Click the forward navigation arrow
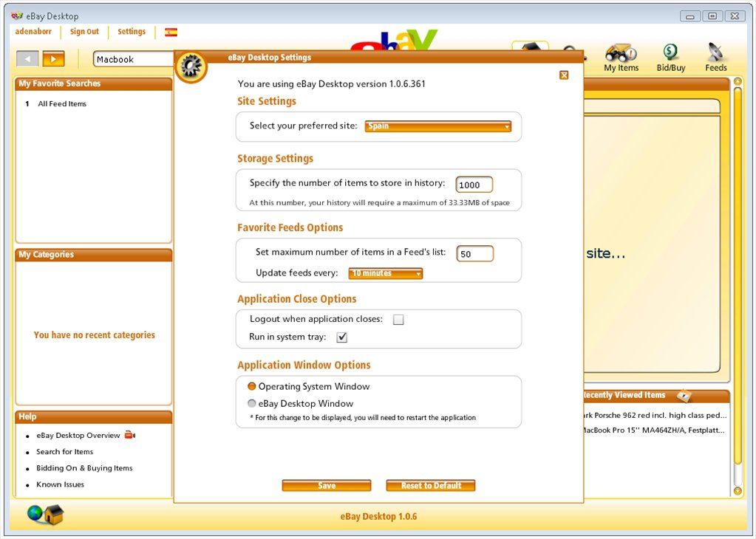756x539 pixels. 53,58
